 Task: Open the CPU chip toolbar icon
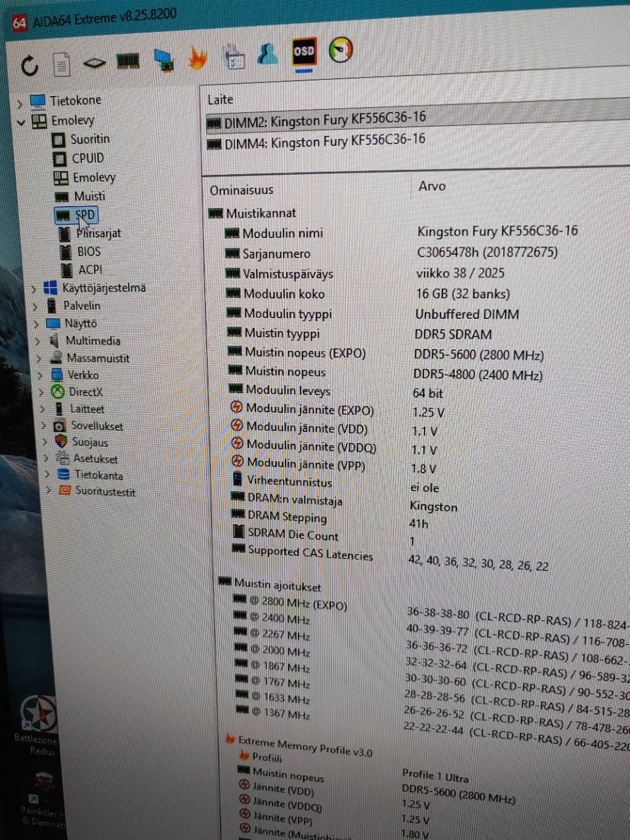[x=94, y=63]
